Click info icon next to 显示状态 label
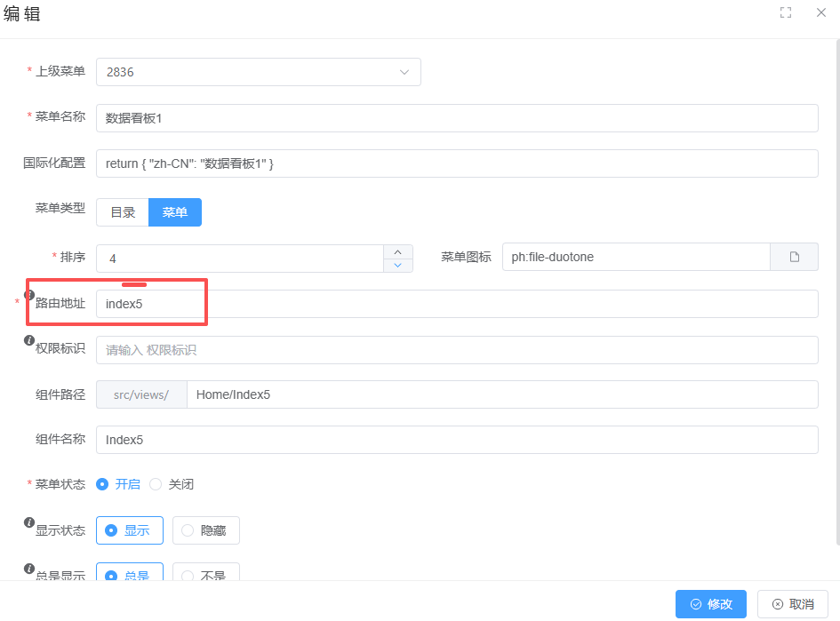Viewport: 840px width, 621px height. pyautogui.click(x=29, y=522)
